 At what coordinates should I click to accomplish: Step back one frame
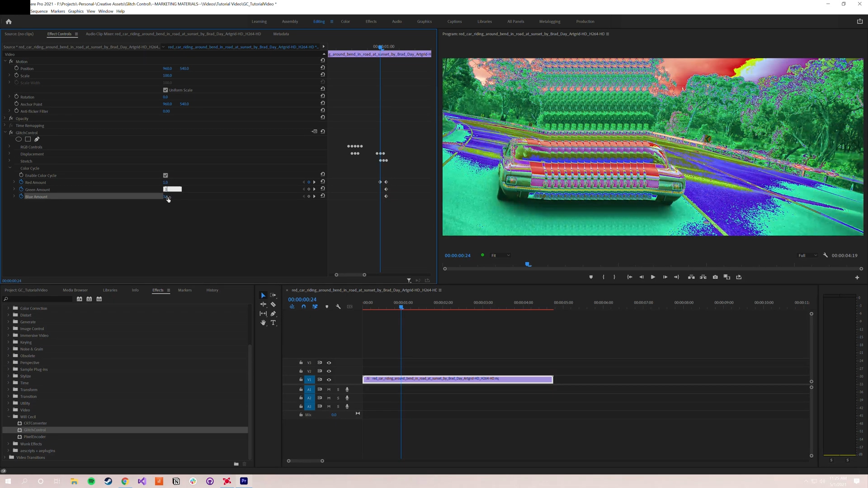pos(641,277)
